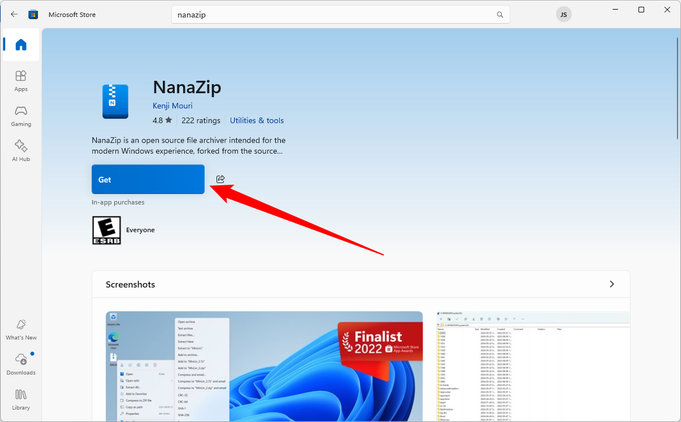
Task: Click the 4.8 star rating
Action: point(162,120)
